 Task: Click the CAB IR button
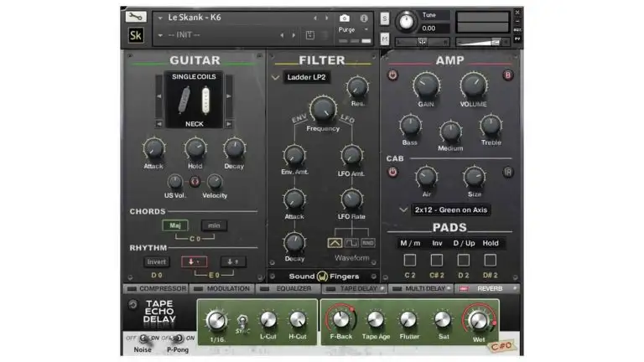507,173
